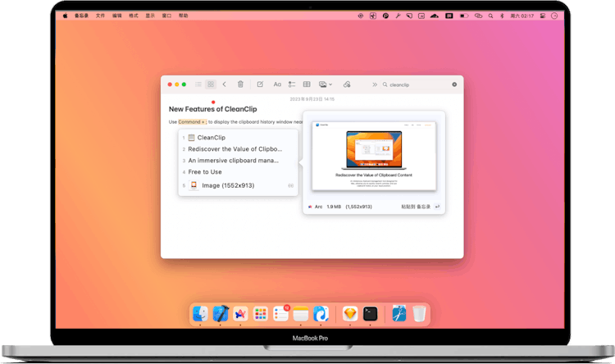
Task: Select 'Rediscover the Value of Clipbo…' entry
Action: click(x=238, y=149)
